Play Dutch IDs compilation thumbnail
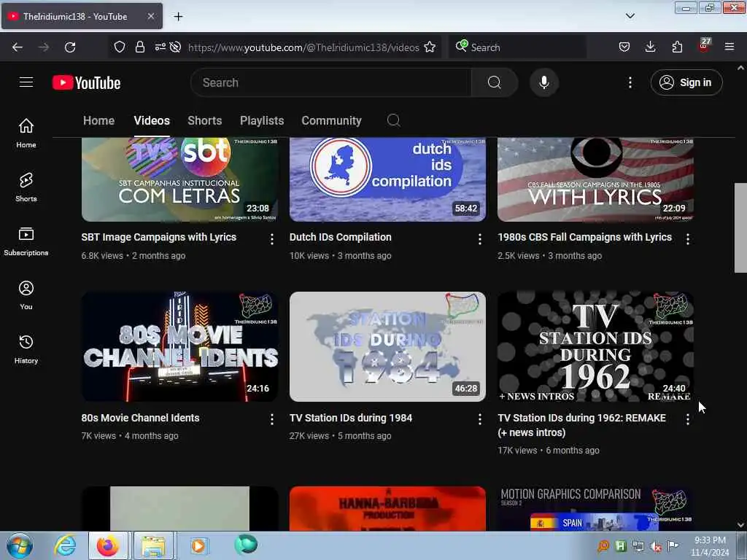747x560 pixels. click(387, 179)
